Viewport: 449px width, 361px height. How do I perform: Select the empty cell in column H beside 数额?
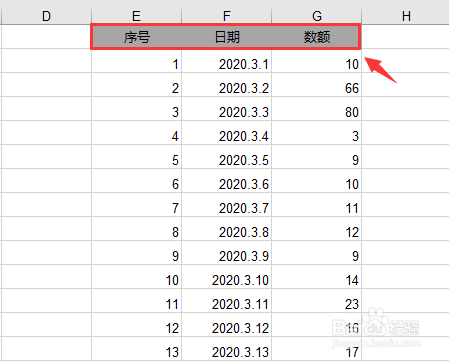coord(406,37)
